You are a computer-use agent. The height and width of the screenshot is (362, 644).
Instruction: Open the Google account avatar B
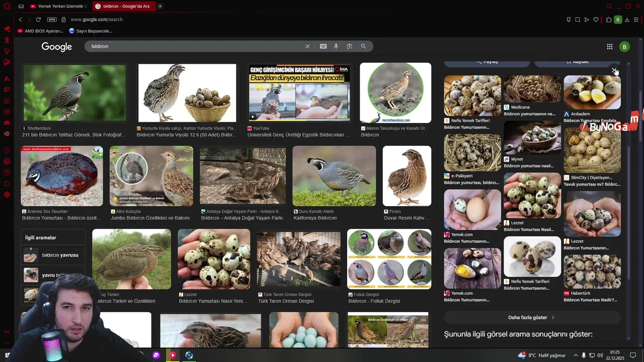coord(624,47)
